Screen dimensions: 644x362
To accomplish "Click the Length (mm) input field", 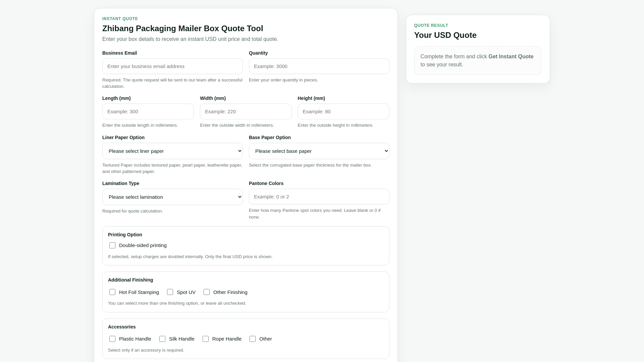I will pyautogui.click(x=148, y=112).
